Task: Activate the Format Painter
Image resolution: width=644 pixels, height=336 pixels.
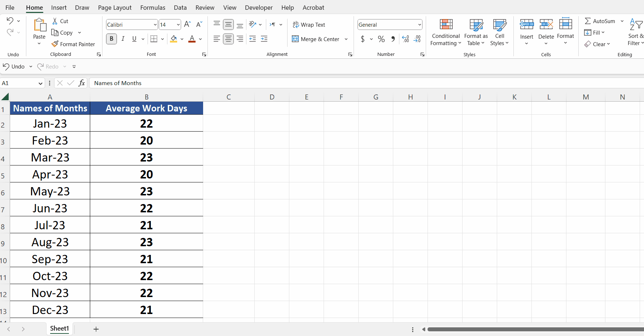Action: [x=74, y=44]
